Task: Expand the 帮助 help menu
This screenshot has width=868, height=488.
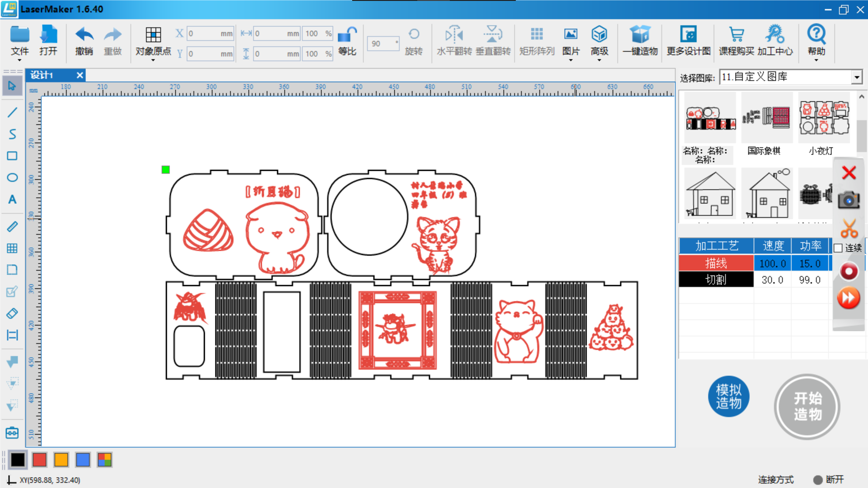Action: [x=816, y=42]
